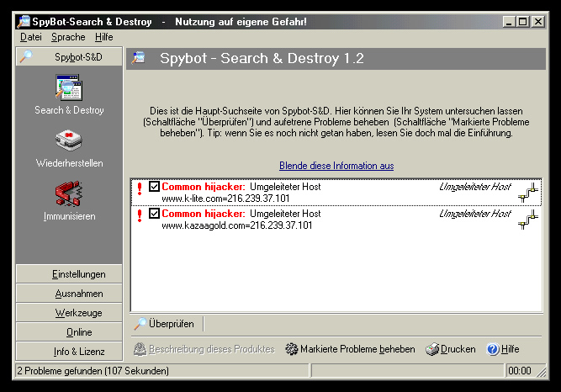Select the 'www.k-lite.com=216.239.37.101' line
Viewport: 561px width, 392px height.
225,199
